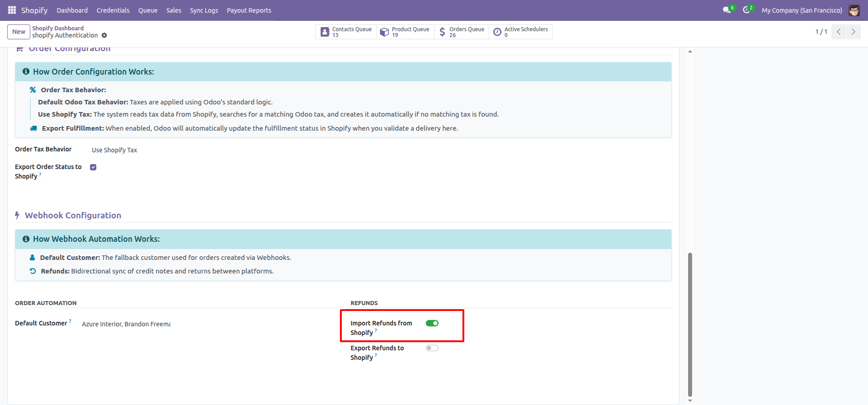Open the Contacts Queue stat button

coord(346,32)
